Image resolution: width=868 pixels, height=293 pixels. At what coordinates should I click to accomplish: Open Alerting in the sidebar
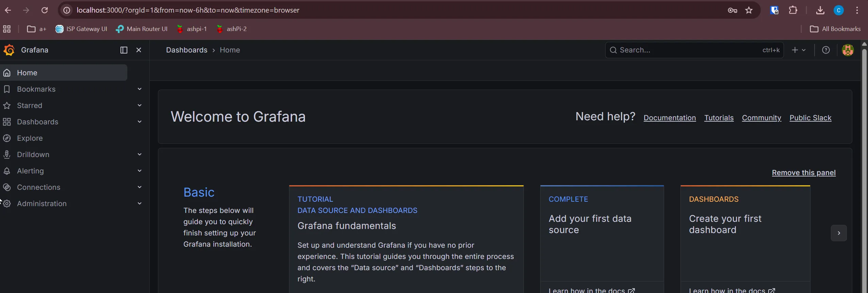(30, 171)
